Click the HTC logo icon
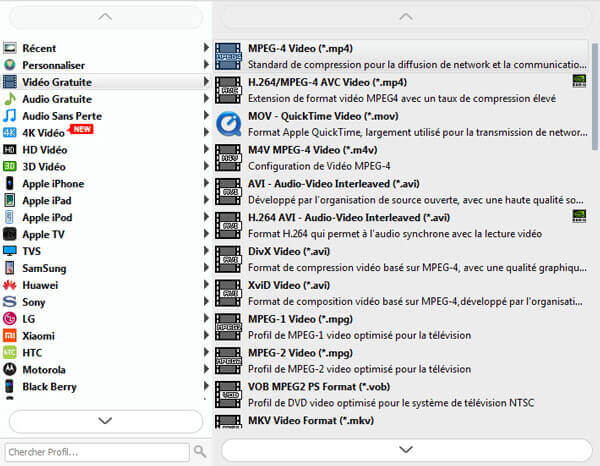Image resolution: width=600 pixels, height=466 pixels. [x=10, y=352]
